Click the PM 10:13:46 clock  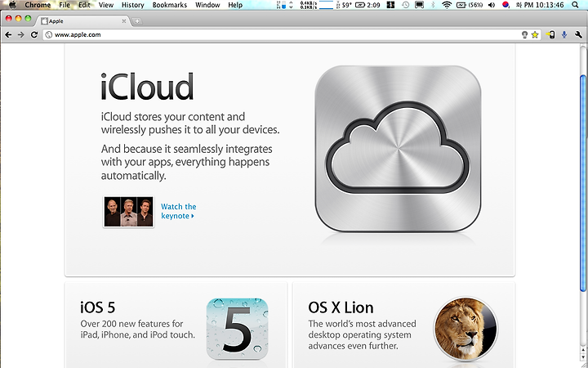tap(540, 5)
